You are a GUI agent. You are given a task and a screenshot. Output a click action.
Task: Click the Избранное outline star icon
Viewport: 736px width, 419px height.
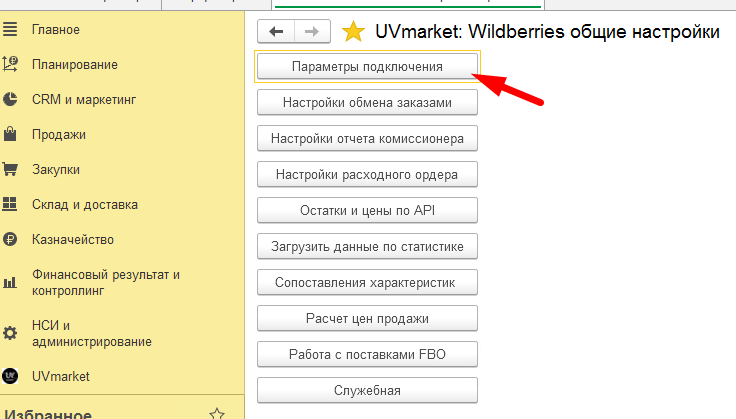point(217,414)
